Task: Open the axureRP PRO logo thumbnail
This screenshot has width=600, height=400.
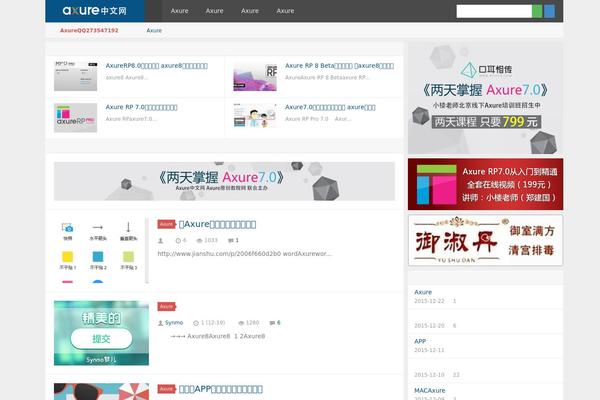Action: pyautogui.click(x=75, y=118)
